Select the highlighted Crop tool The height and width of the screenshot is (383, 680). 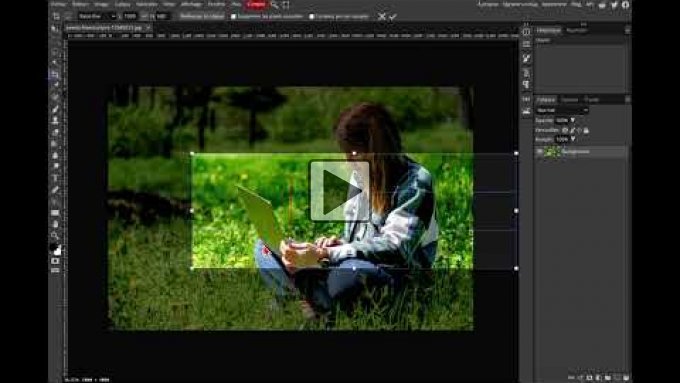55,75
